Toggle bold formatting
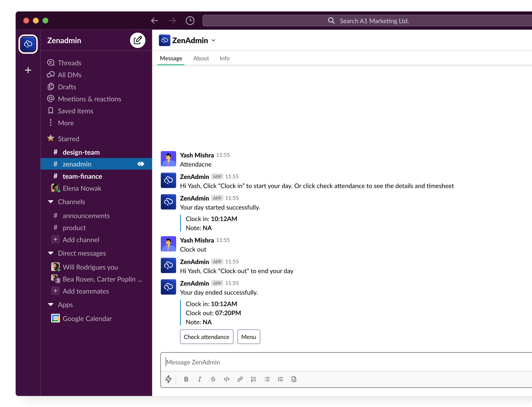The height and width of the screenshot is (407, 532). click(x=186, y=379)
